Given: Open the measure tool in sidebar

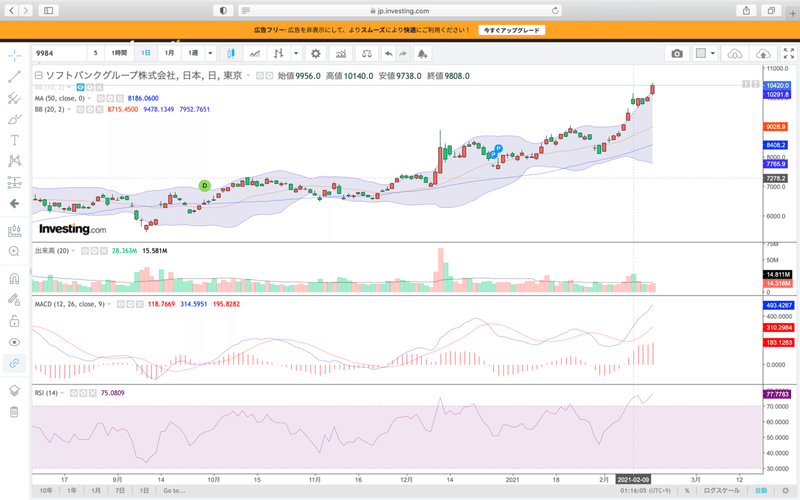Looking at the screenshot, I should [x=14, y=231].
